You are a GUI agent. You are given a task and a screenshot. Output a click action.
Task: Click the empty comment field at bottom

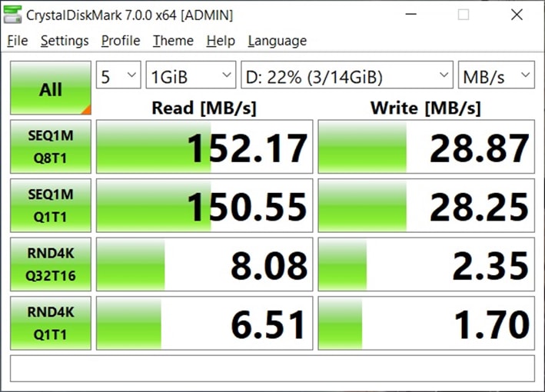click(x=272, y=368)
